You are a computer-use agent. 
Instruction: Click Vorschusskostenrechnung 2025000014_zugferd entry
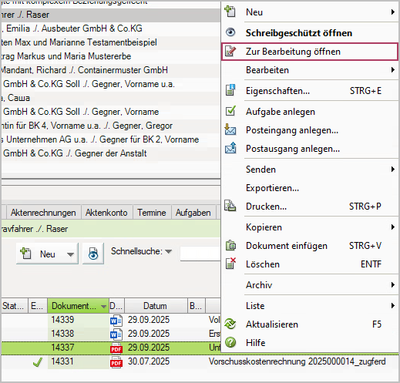coord(297,362)
